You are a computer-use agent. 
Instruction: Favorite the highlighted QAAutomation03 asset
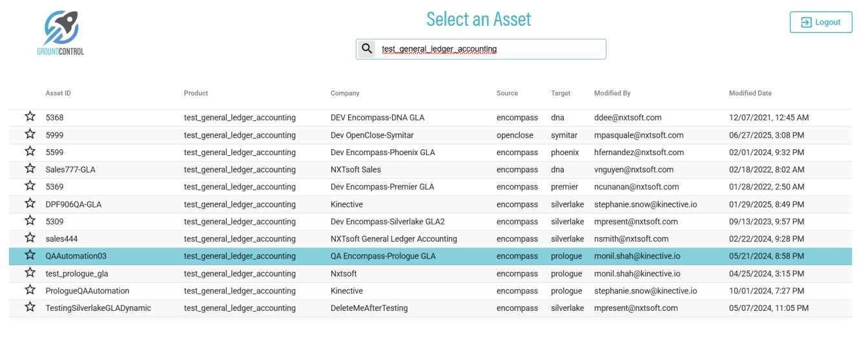pyautogui.click(x=30, y=255)
